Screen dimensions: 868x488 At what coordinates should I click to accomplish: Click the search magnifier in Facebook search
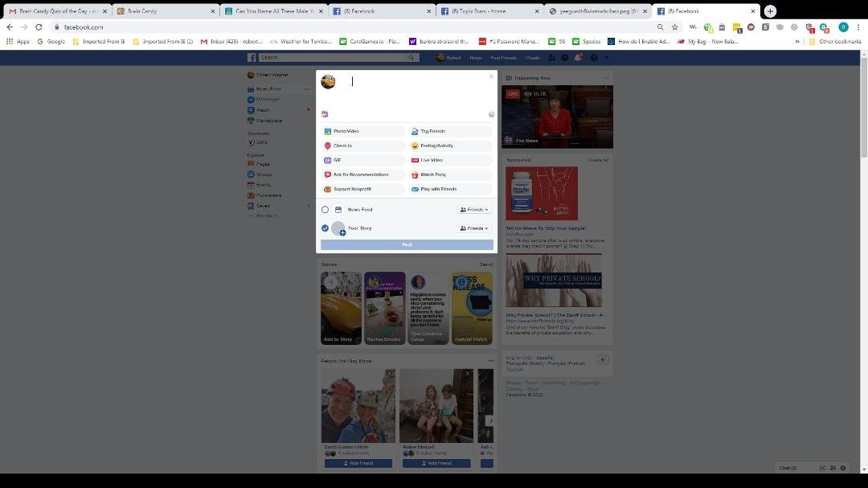411,58
